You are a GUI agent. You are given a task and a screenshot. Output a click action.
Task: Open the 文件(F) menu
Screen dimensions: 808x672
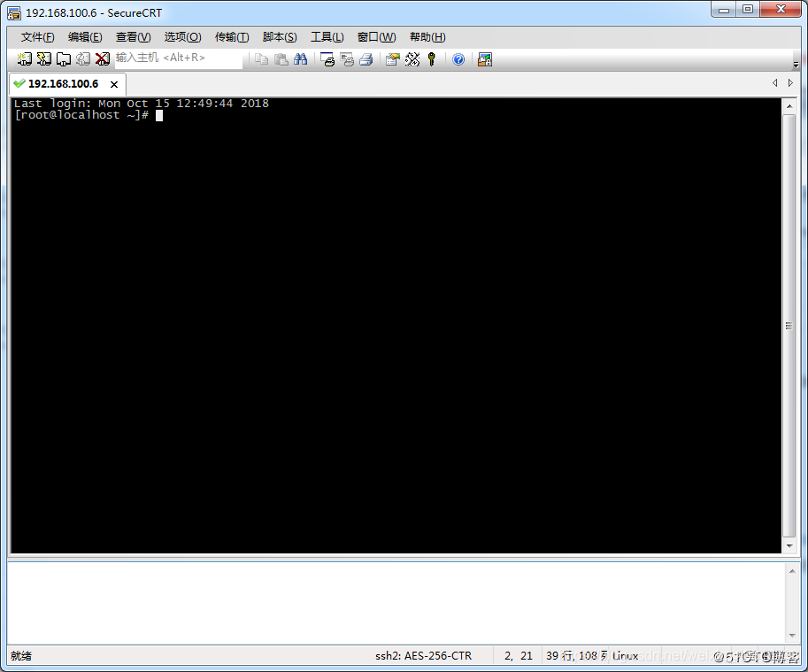pyautogui.click(x=38, y=37)
